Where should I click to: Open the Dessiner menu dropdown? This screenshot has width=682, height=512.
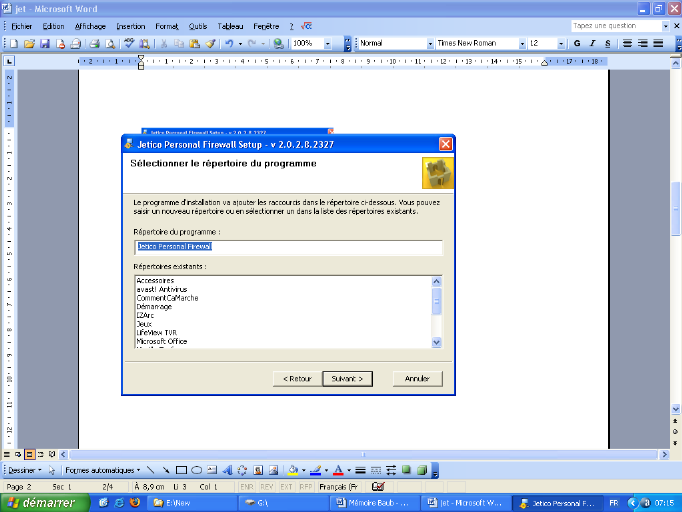coord(25,470)
